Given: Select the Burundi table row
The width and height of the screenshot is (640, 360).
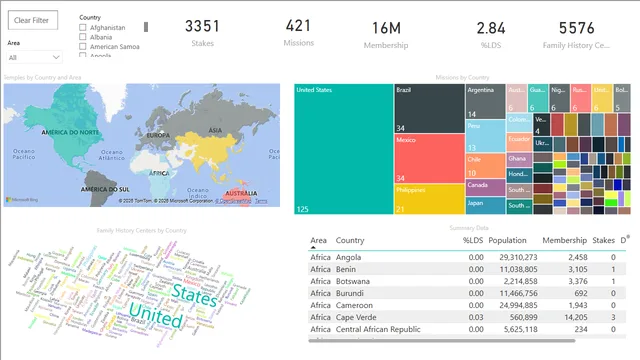Looking at the screenshot, I should 467,293.
